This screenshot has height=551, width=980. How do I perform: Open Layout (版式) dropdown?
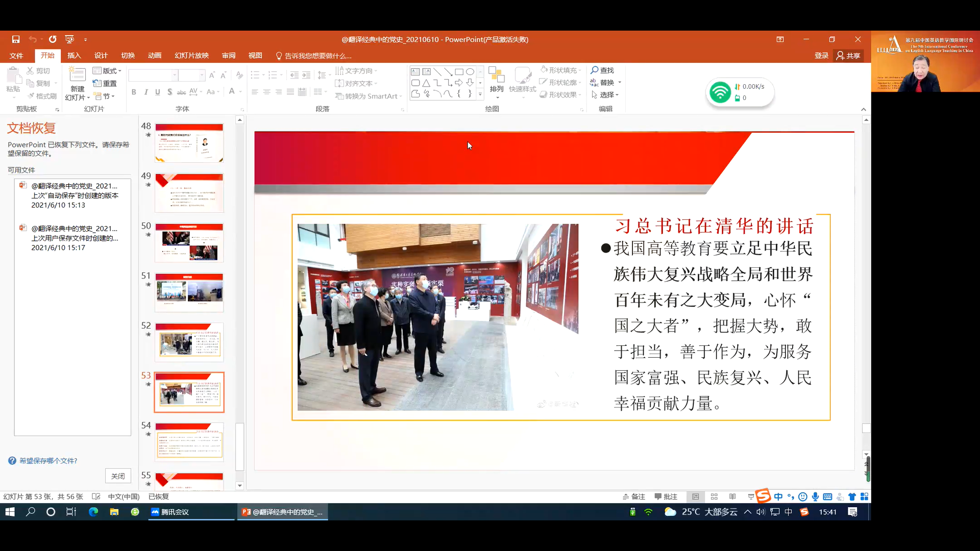point(108,71)
